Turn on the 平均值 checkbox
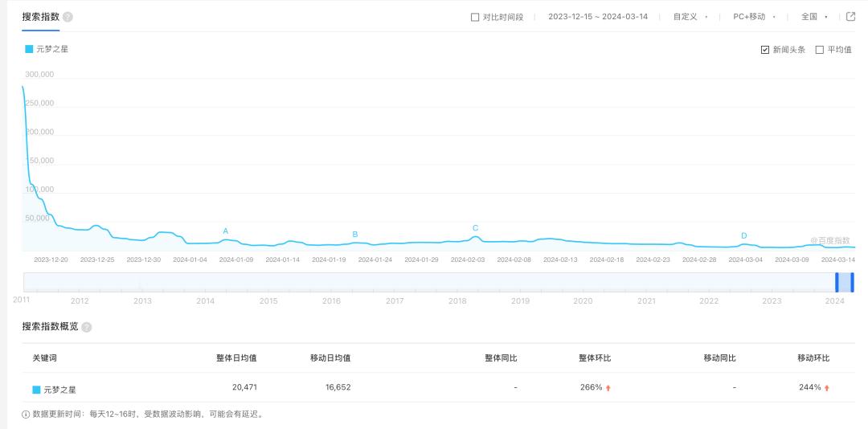 coord(820,50)
